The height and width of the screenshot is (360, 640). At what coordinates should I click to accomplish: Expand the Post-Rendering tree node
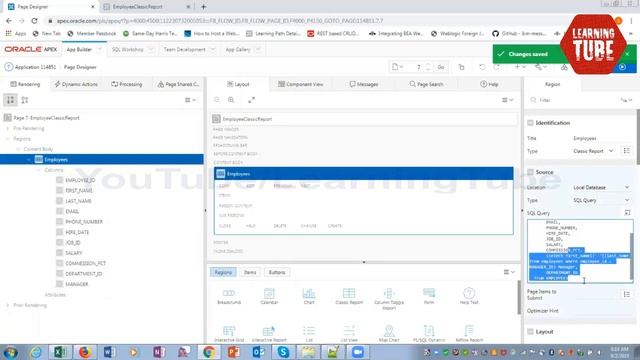7,305
